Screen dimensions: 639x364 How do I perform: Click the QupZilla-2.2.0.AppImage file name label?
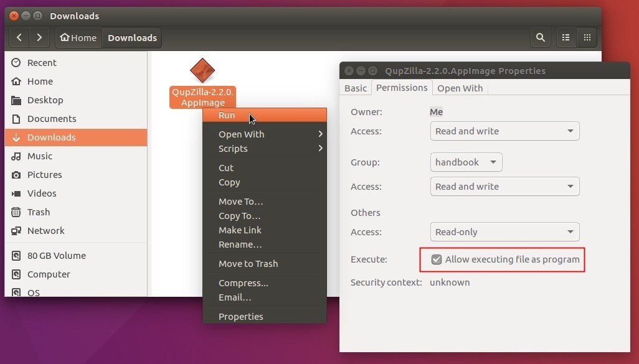pyautogui.click(x=202, y=97)
